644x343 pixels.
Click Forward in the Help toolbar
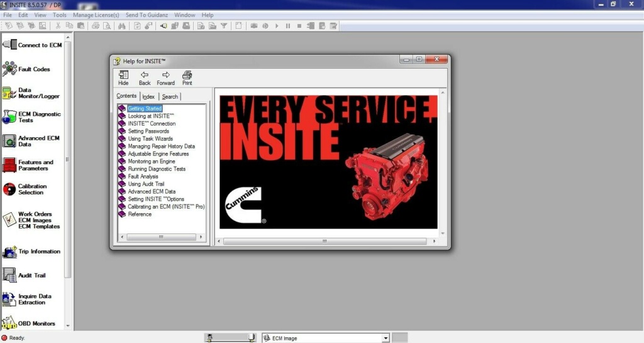pyautogui.click(x=165, y=77)
